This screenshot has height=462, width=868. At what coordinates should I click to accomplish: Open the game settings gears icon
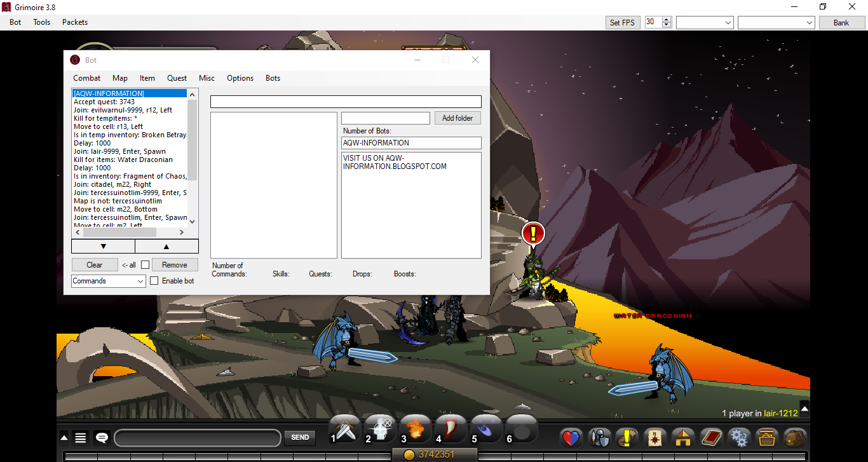[739, 438]
